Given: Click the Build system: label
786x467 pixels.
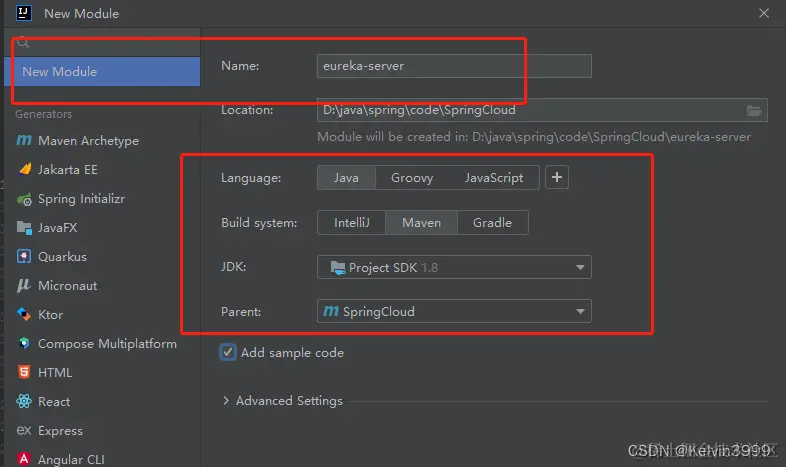Looking at the screenshot, I should [x=259, y=222].
